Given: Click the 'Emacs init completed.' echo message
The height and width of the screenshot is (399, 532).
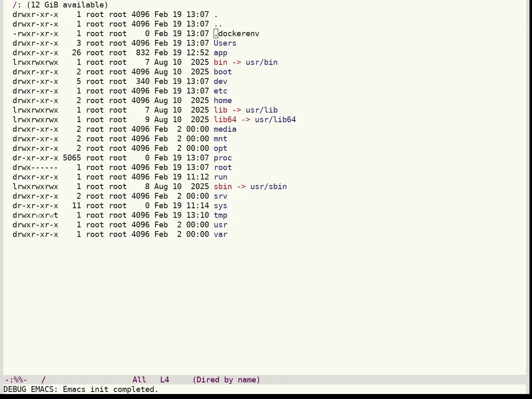Looking at the screenshot, I should click(x=111, y=389).
